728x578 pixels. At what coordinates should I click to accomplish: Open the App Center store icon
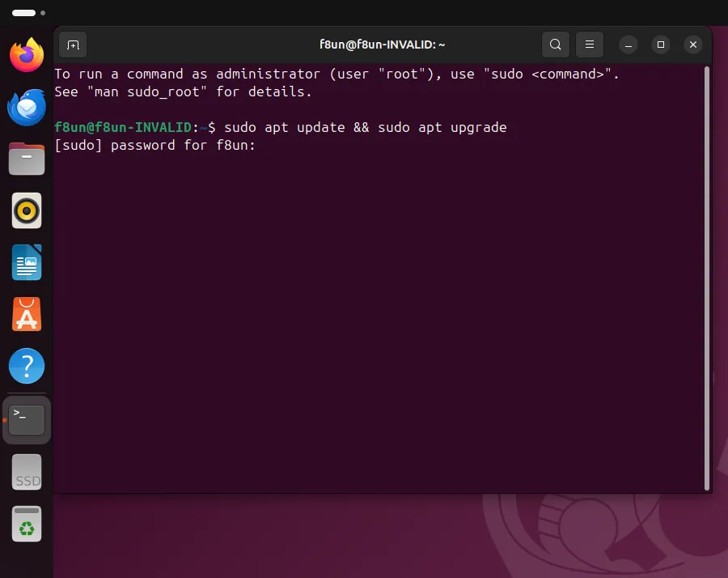pyautogui.click(x=27, y=314)
